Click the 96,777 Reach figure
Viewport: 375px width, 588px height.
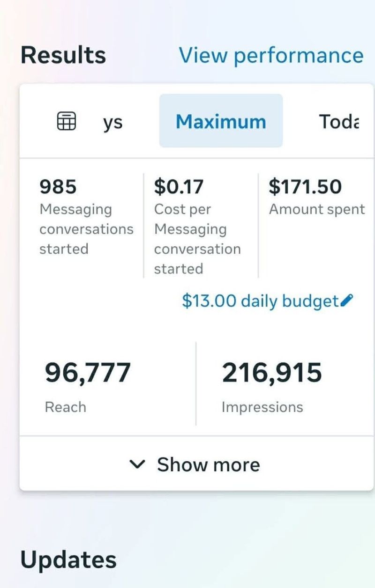point(88,373)
